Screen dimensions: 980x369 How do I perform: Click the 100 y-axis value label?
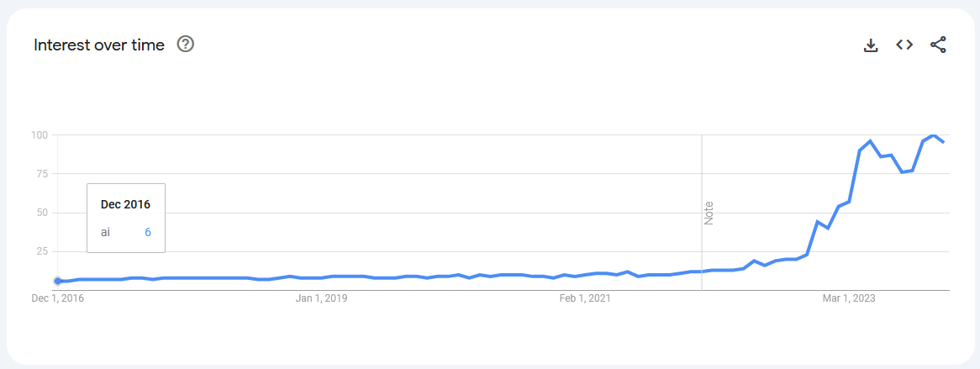40,134
